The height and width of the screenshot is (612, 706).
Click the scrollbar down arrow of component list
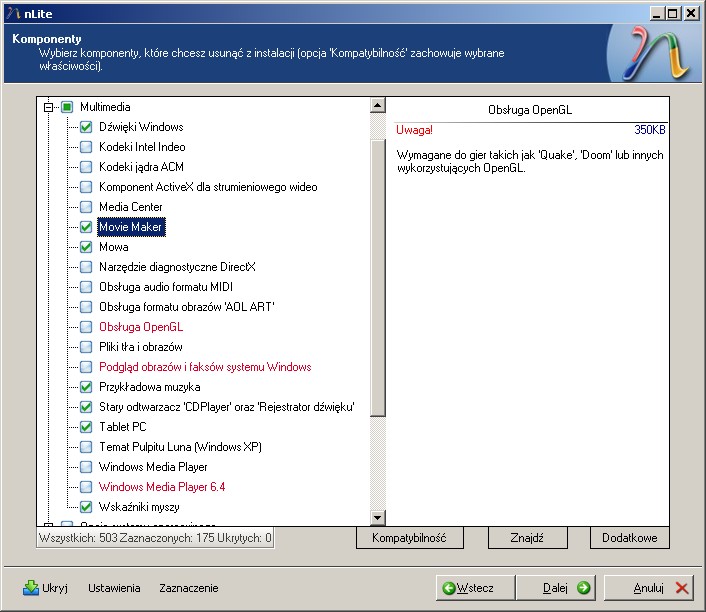(377, 518)
